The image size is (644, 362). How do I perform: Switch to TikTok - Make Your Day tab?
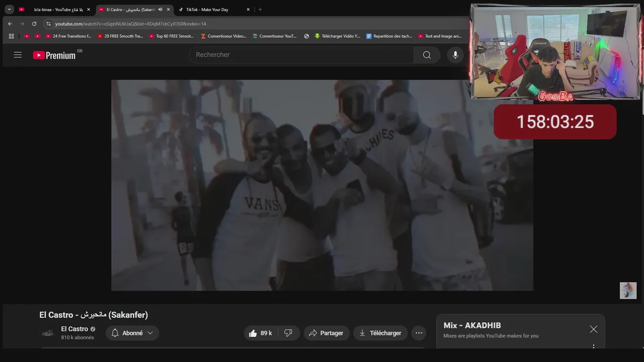[x=207, y=10]
